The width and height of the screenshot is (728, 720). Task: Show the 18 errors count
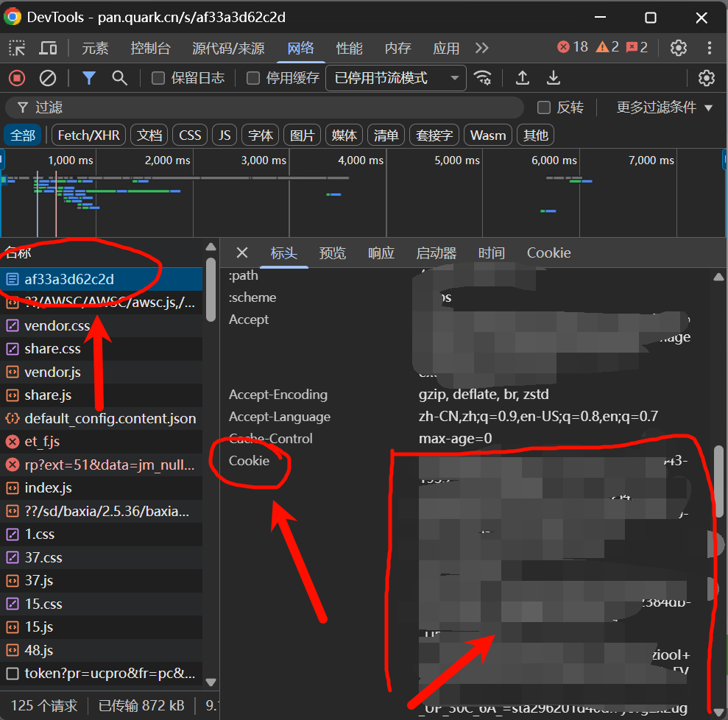coord(573,47)
